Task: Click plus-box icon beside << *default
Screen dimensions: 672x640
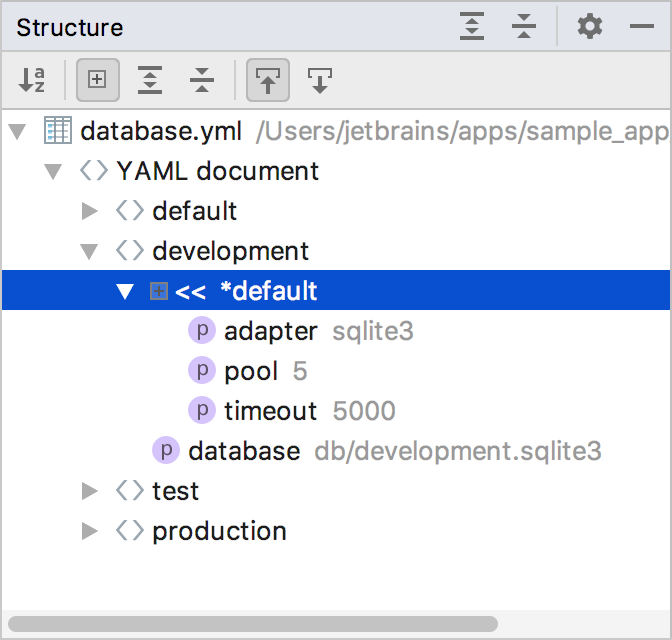Action: coord(159,291)
